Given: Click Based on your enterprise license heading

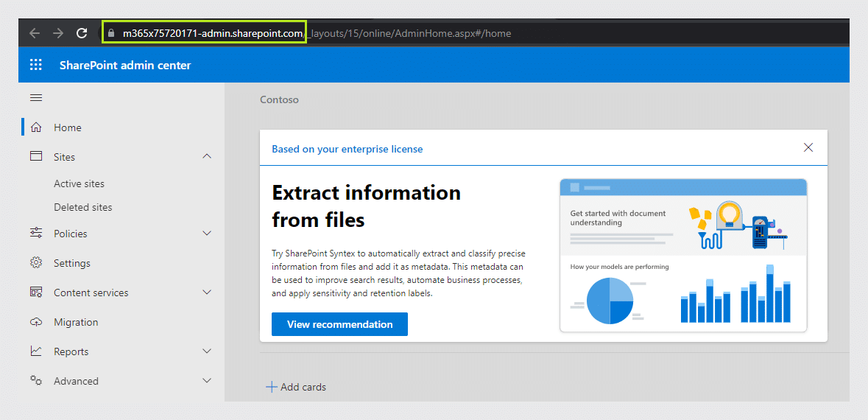Looking at the screenshot, I should click(x=347, y=149).
